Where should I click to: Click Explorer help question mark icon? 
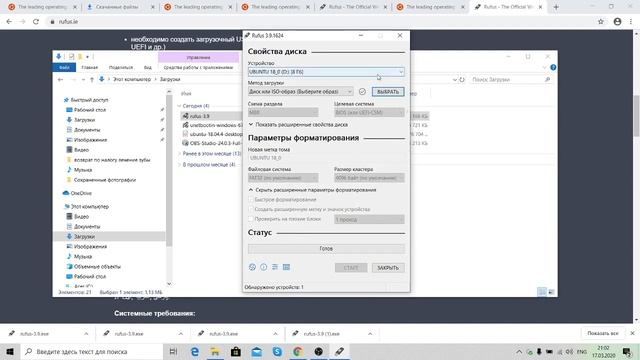point(553,67)
